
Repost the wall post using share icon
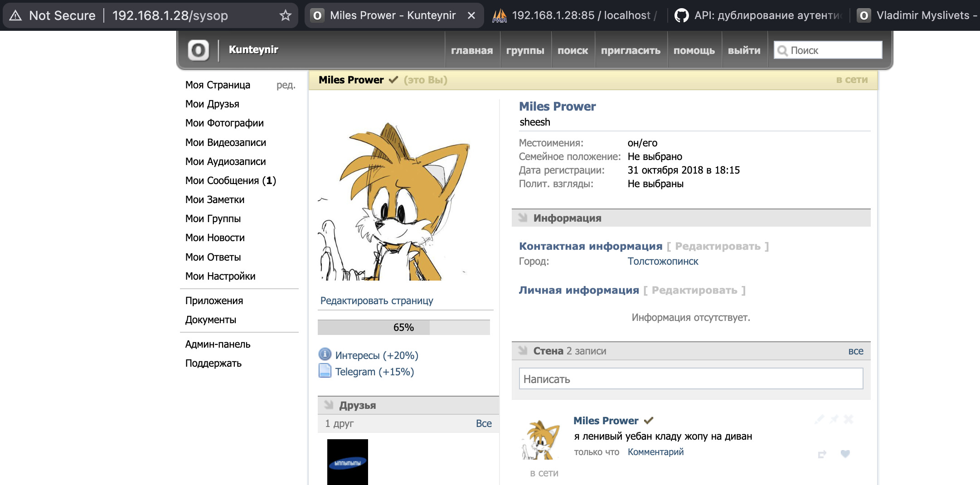point(822,454)
